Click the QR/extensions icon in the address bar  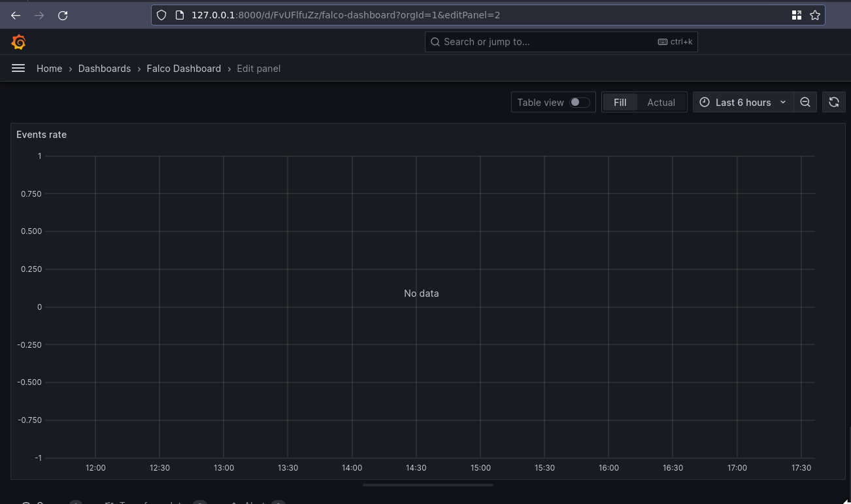(x=796, y=15)
